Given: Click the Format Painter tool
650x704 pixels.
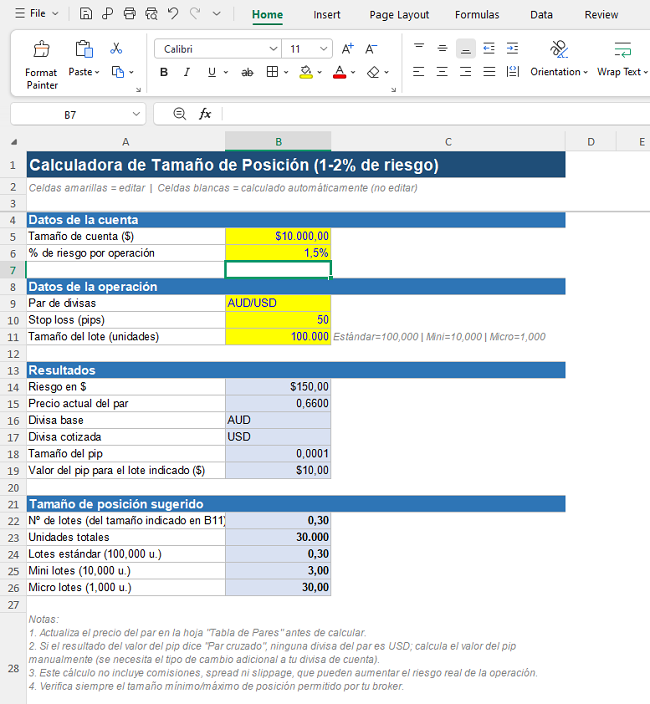Looking at the screenshot, I should [x=41, y=66].
